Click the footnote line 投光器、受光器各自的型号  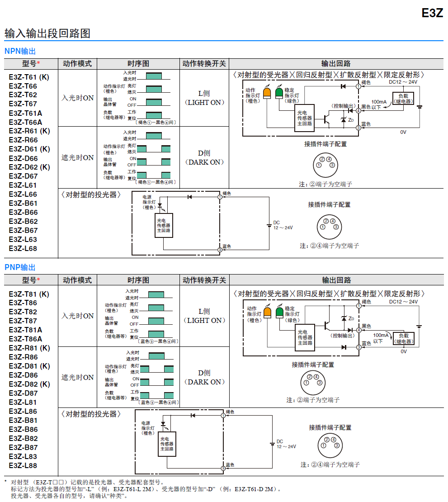70,496
